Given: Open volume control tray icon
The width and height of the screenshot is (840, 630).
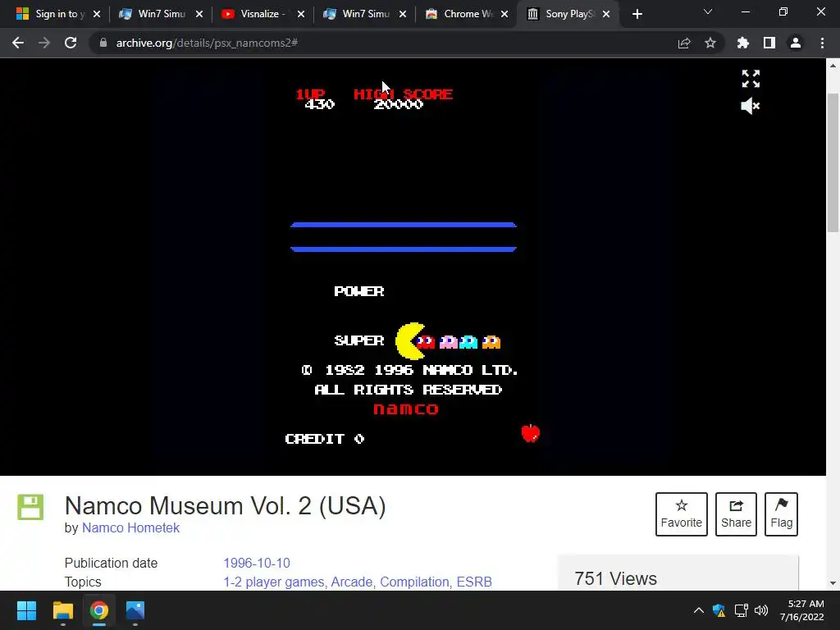Looking at the screenshot, I should pos(761,610).
